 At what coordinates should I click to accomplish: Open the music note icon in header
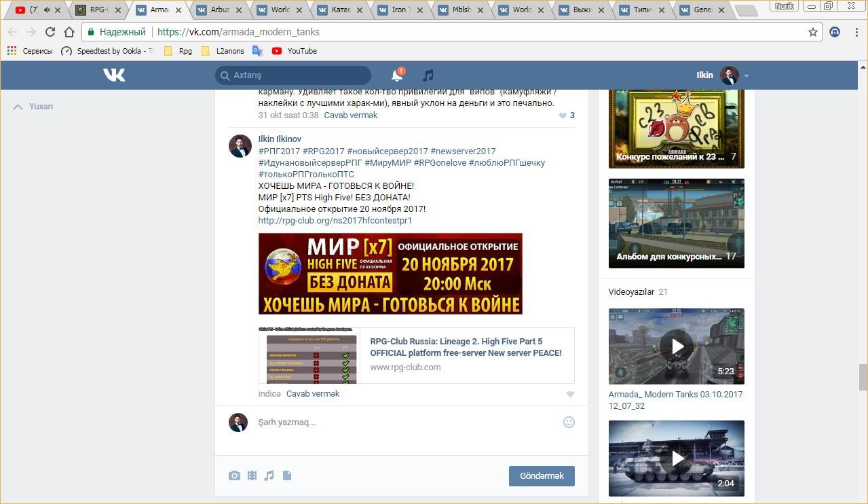(428, 75)
